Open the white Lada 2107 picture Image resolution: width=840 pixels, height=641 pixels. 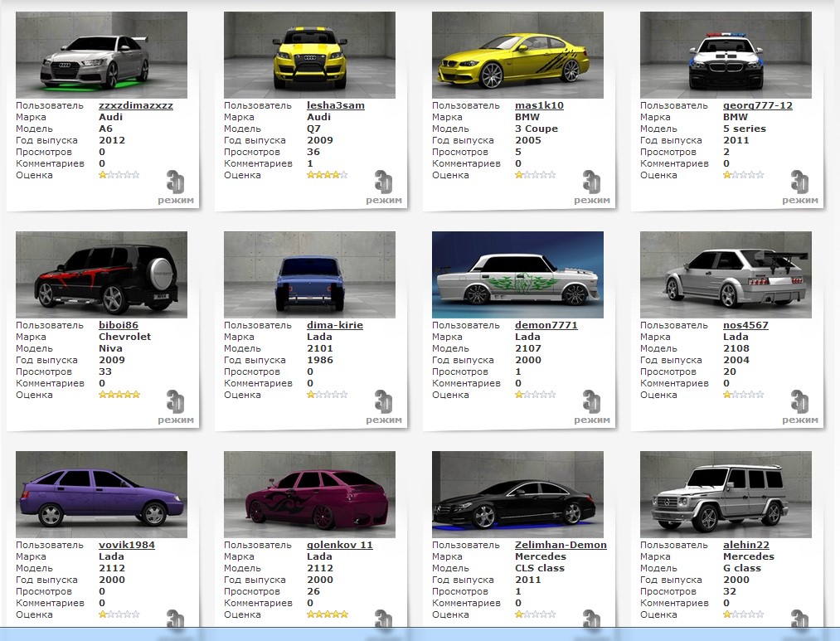(x=518, y=274)
